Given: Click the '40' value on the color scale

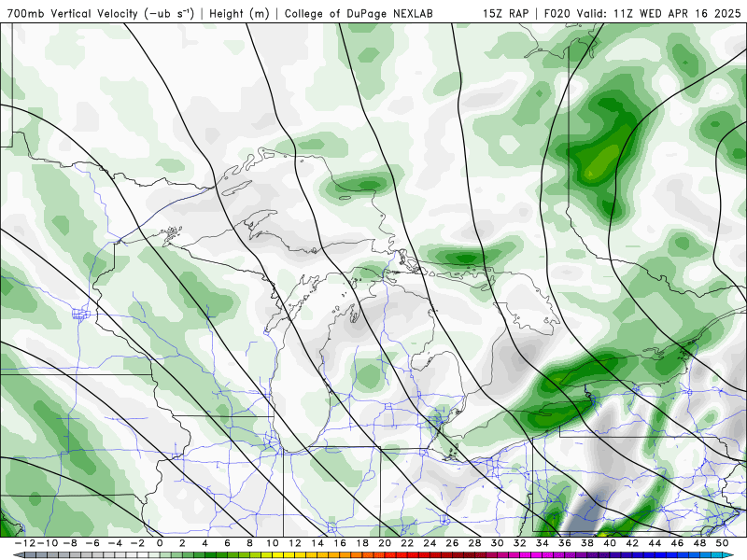Looking at the screenshot, I should (610, 543).
